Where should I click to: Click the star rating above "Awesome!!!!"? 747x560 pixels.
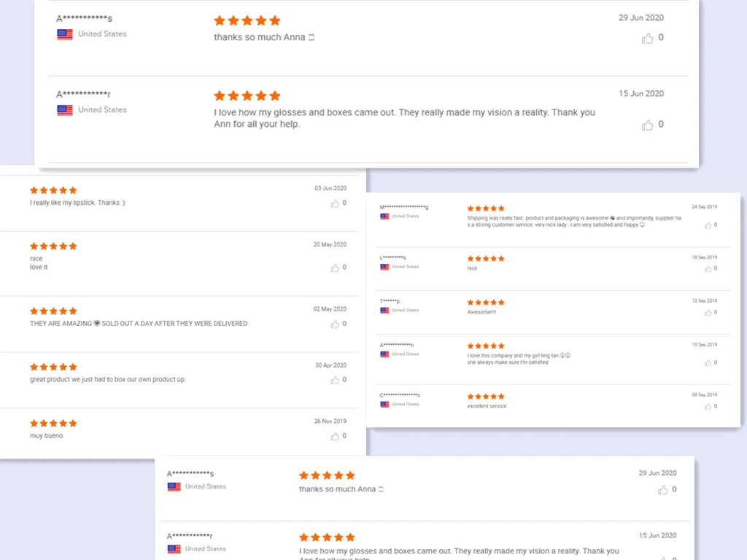486,302
